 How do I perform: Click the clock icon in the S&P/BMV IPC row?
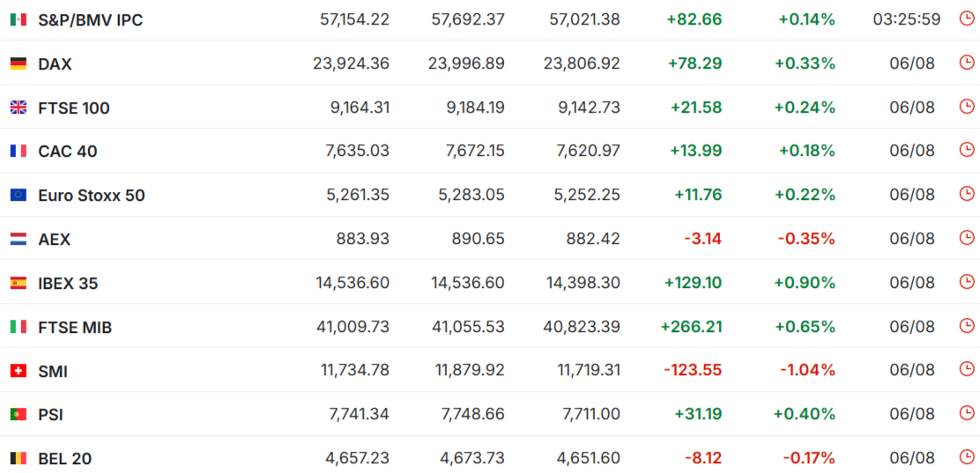point(966,18)
